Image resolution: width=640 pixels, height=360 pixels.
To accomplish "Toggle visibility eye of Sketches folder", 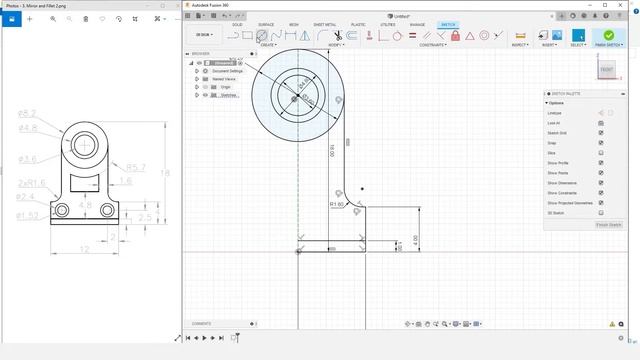I will 205,95.
